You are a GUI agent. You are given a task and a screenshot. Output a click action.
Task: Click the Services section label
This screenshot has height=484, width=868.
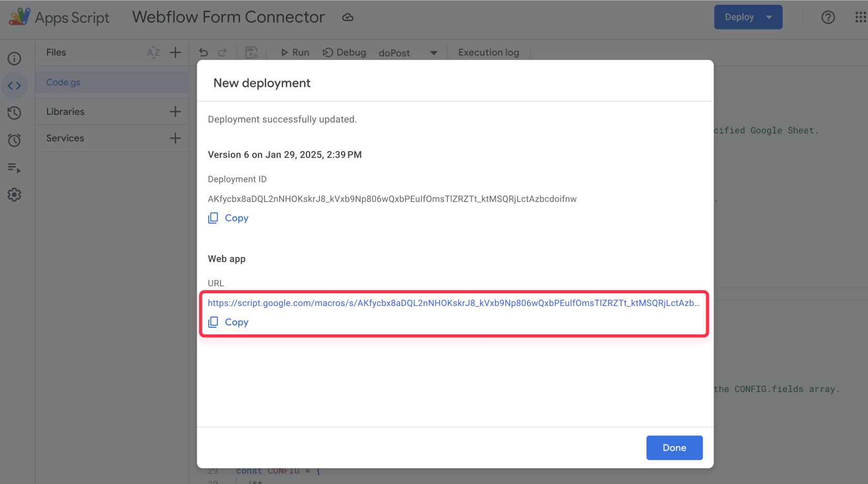click(65, 138)
